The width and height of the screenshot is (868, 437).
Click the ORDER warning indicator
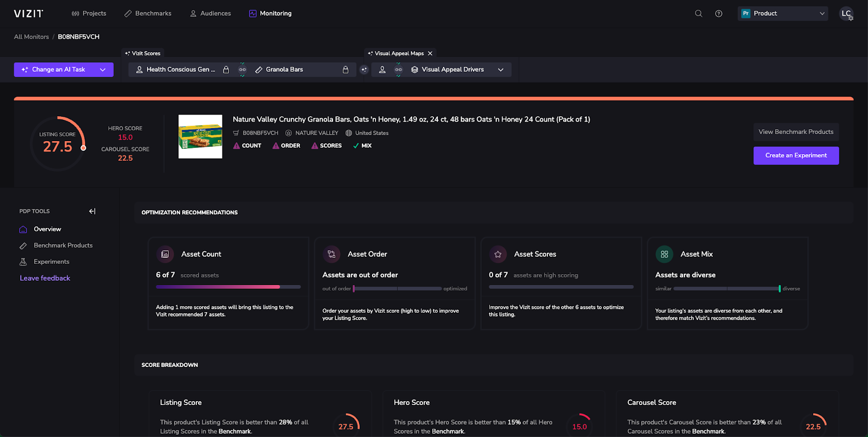286,145
